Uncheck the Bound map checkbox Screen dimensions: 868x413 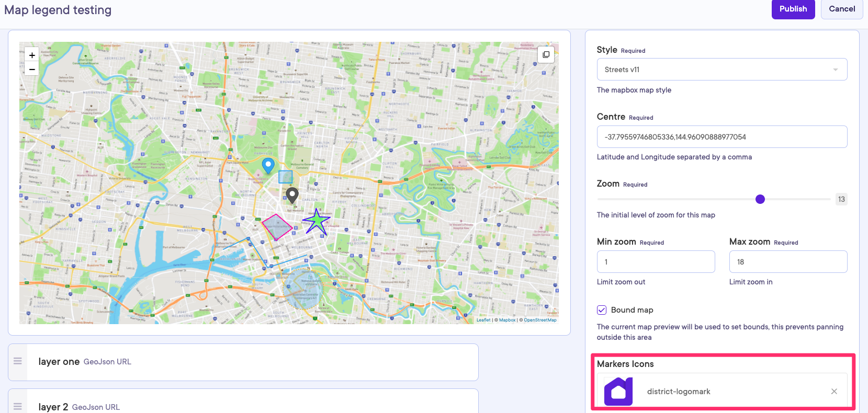point(602,310)
